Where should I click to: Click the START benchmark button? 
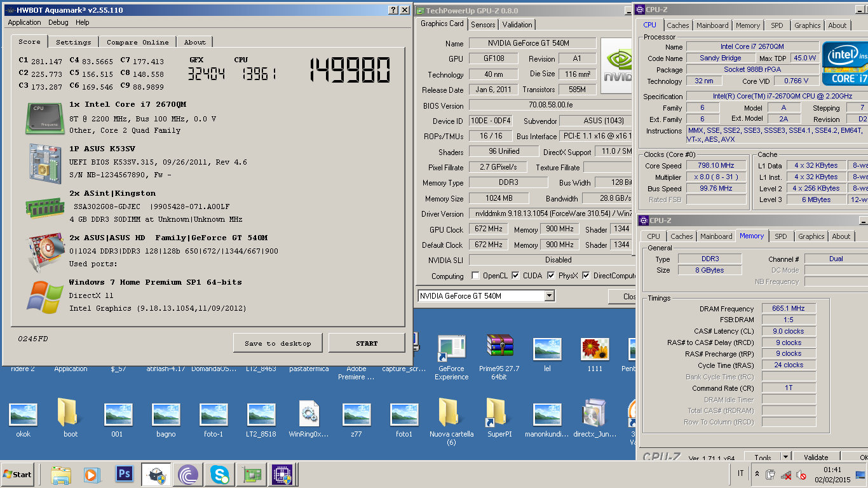pyautogui.click(x=367, y=343)
